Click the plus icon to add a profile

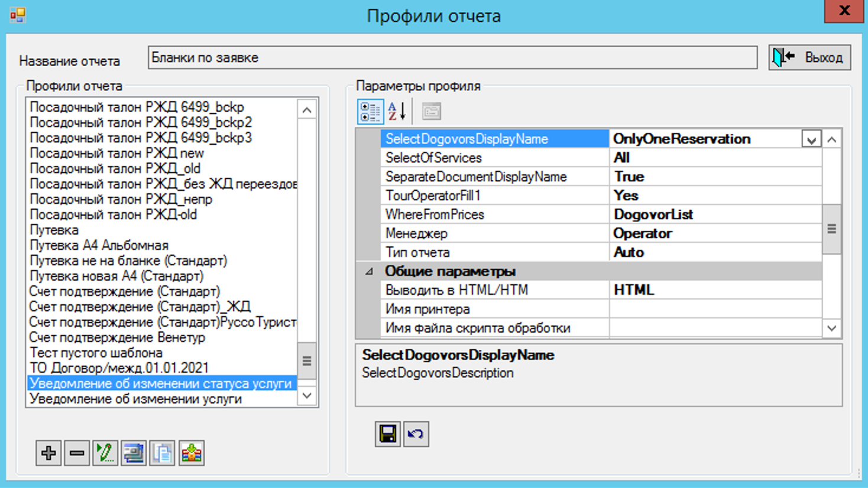48,453
